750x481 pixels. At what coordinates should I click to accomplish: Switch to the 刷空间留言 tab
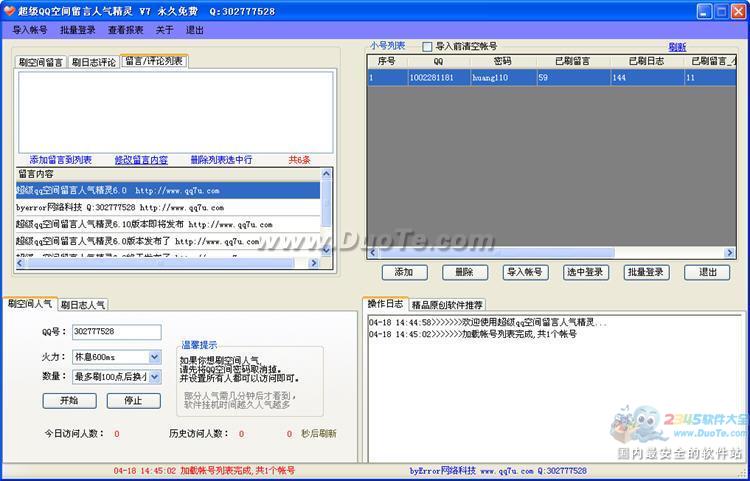[x=41, y=62]
